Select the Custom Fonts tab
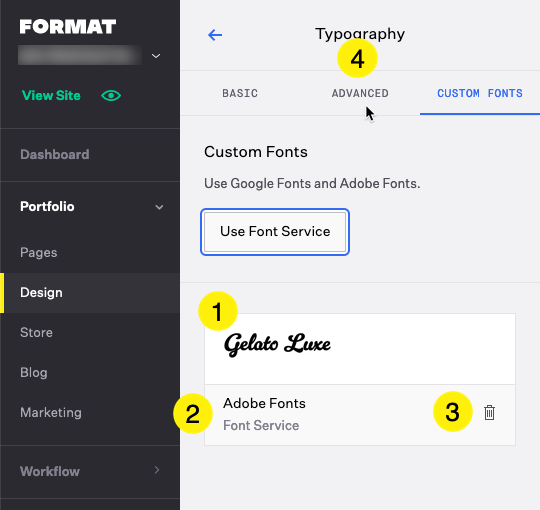The height and width of the screenshot is (510, 540). 480,93
